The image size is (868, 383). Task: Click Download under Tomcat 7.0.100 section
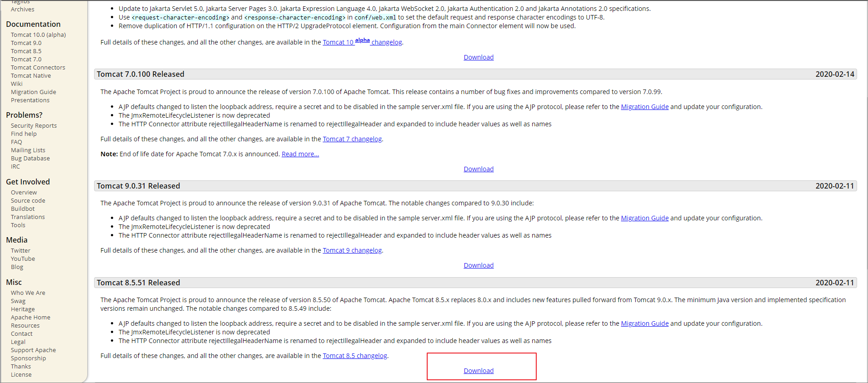tap(479, 169)
